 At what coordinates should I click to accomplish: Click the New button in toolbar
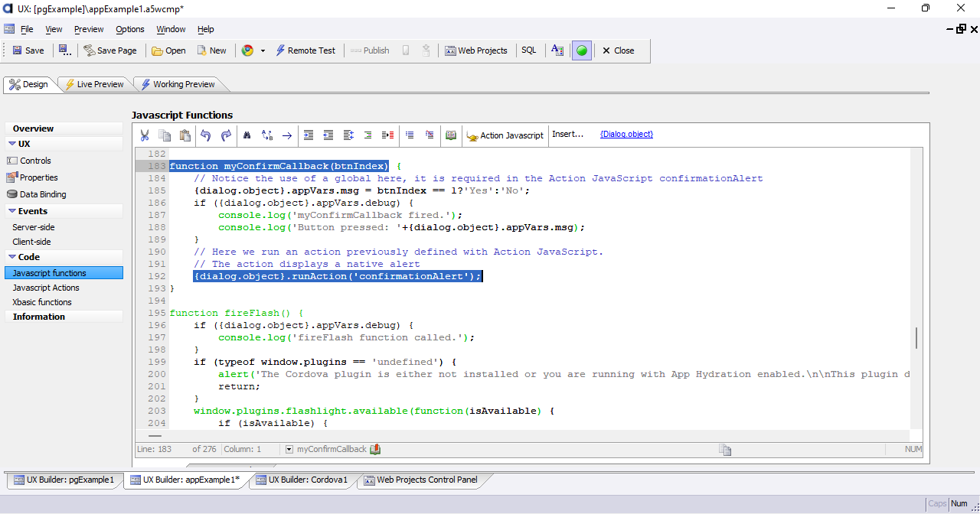pos(211,50)
